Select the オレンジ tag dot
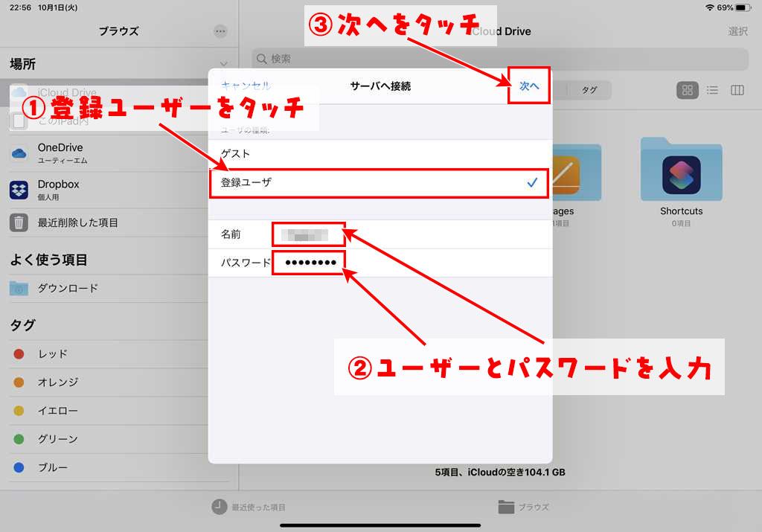The image size is (762, 532). click(x=19, y=382)
